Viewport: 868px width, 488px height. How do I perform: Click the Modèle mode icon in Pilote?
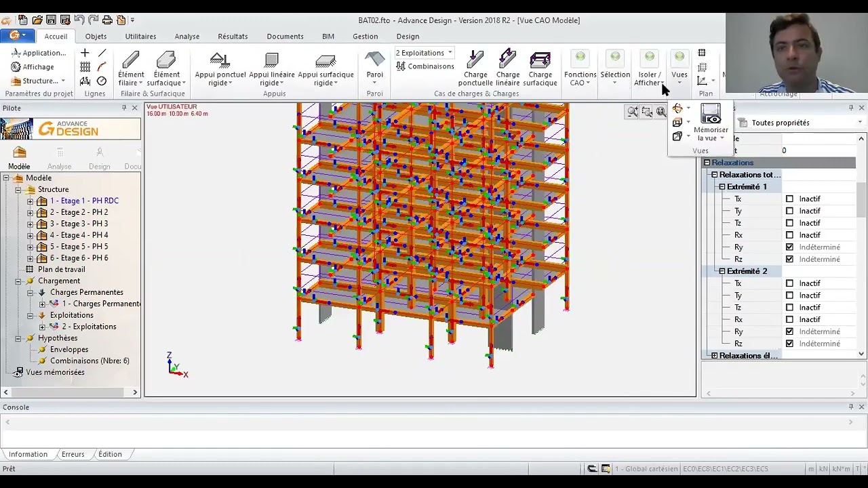[x=19, y=153]
